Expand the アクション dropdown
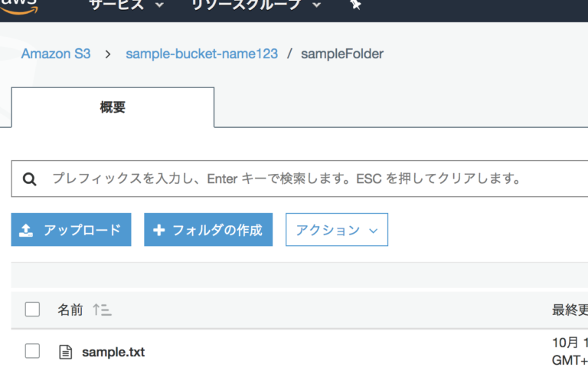 [336, 230]
